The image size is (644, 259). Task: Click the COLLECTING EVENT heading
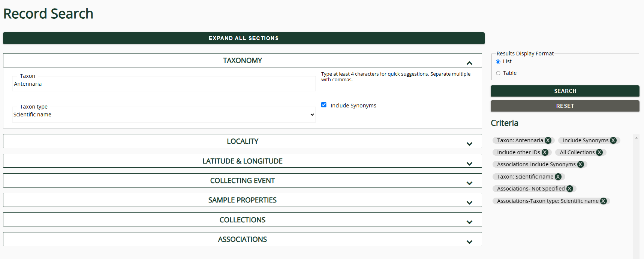pos(243,180)
